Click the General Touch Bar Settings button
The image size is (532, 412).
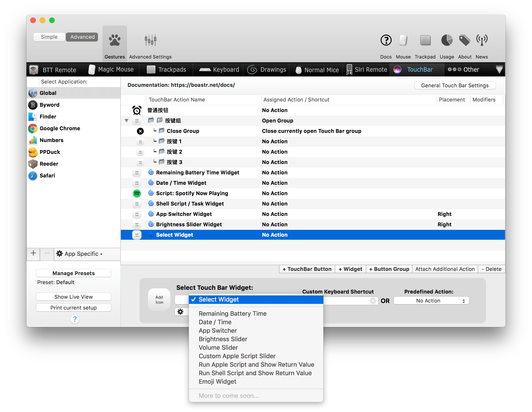[x=455, y=85]
